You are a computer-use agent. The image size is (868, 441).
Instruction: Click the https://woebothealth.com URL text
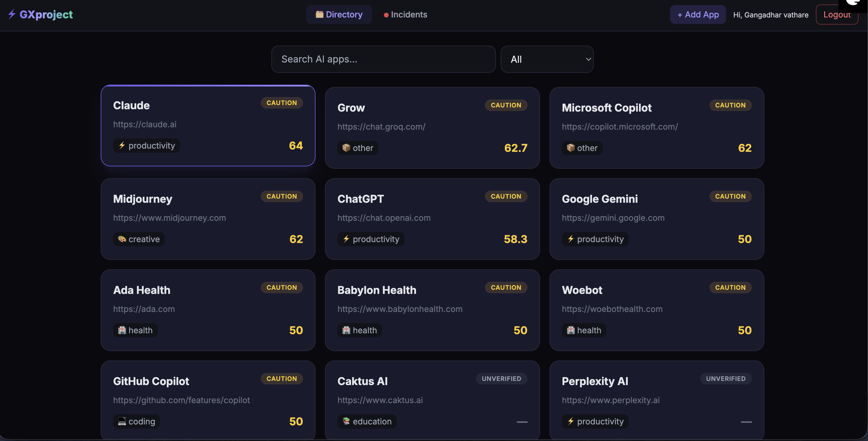click(612, 309)
